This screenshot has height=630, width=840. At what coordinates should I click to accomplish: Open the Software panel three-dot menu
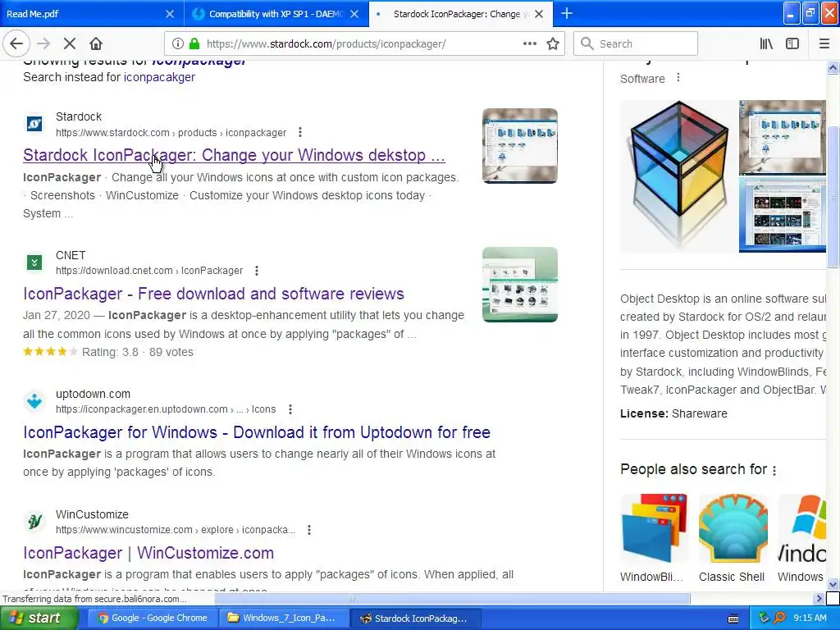click(678, 78)
